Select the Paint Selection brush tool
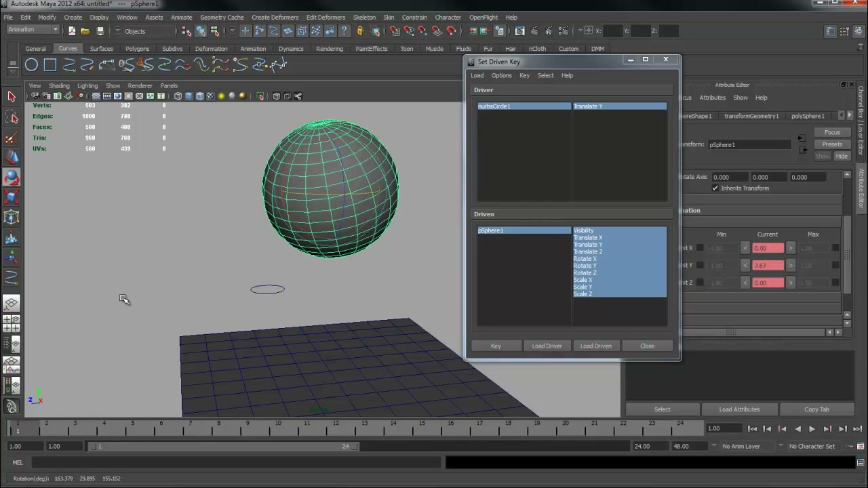 coord(12,138)
